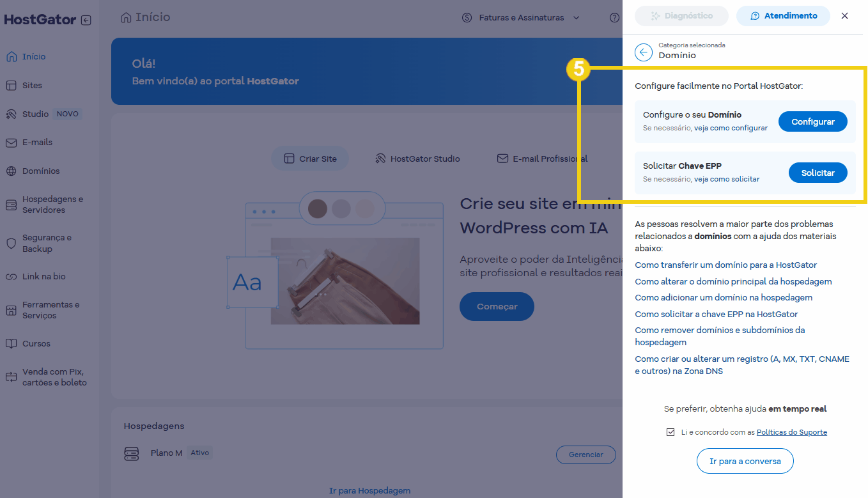
Task: Select the HostGator Studio tab
Action: coord(417,159)
